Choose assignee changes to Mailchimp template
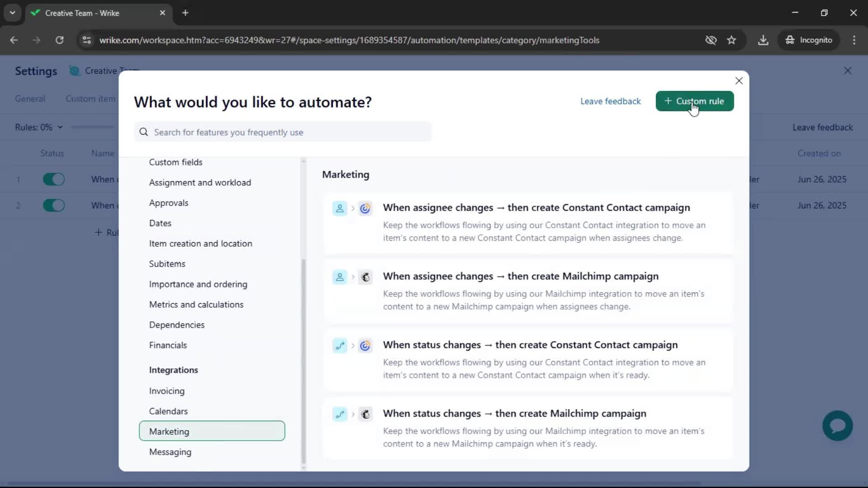868x488 pixels. 528,291
